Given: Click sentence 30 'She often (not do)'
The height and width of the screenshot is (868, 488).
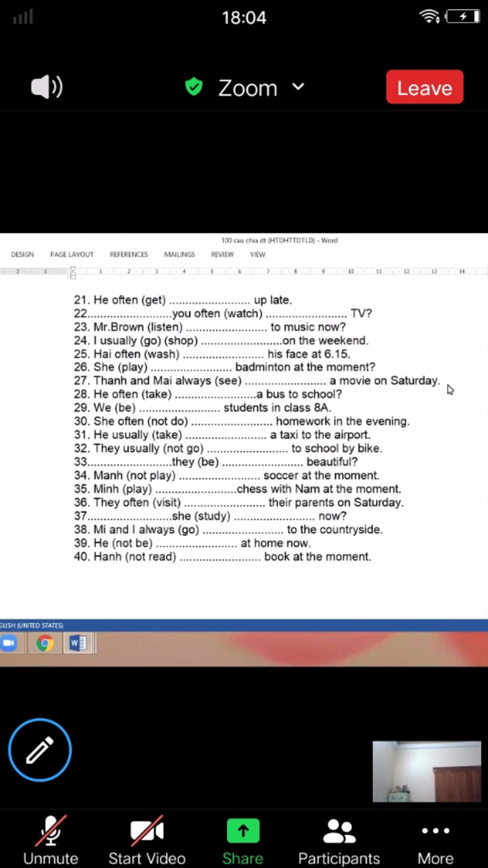Looking at the screenshot, I should coord(242,421).
